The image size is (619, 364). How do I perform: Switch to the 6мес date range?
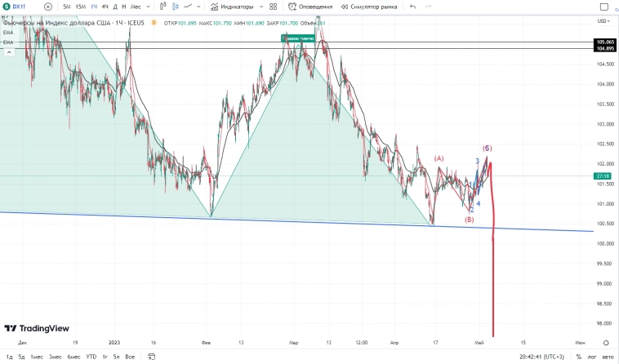73,357
